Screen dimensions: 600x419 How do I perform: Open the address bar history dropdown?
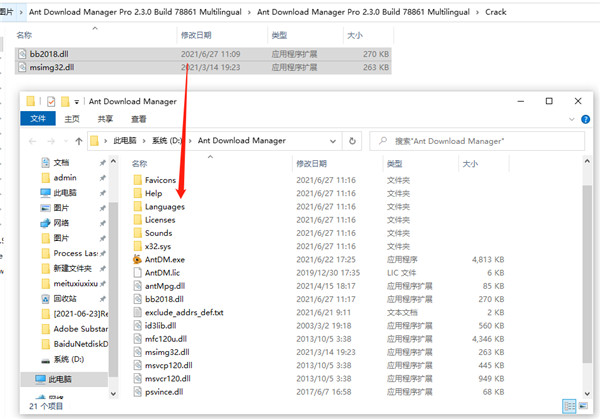click(x=333, y=141)
